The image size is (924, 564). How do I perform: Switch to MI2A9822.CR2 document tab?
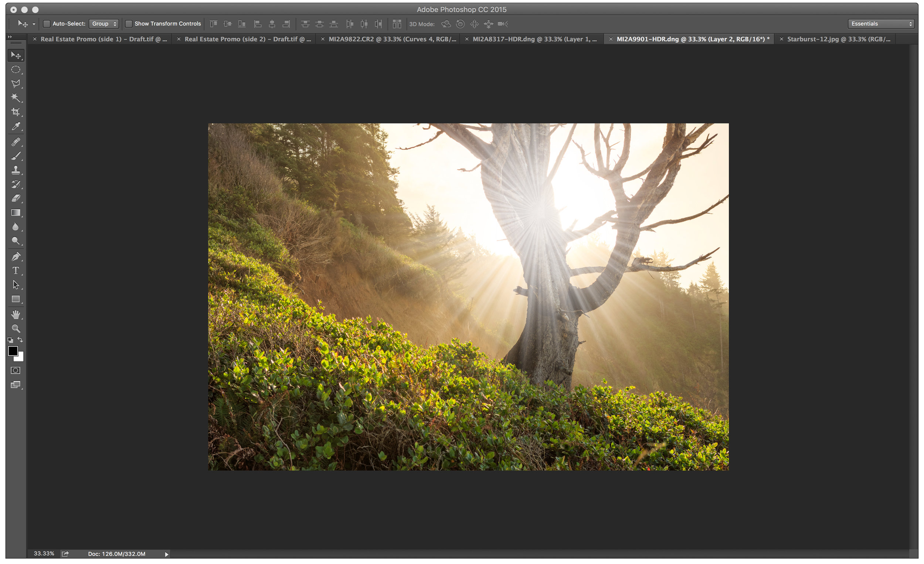[x=392, y=39]
